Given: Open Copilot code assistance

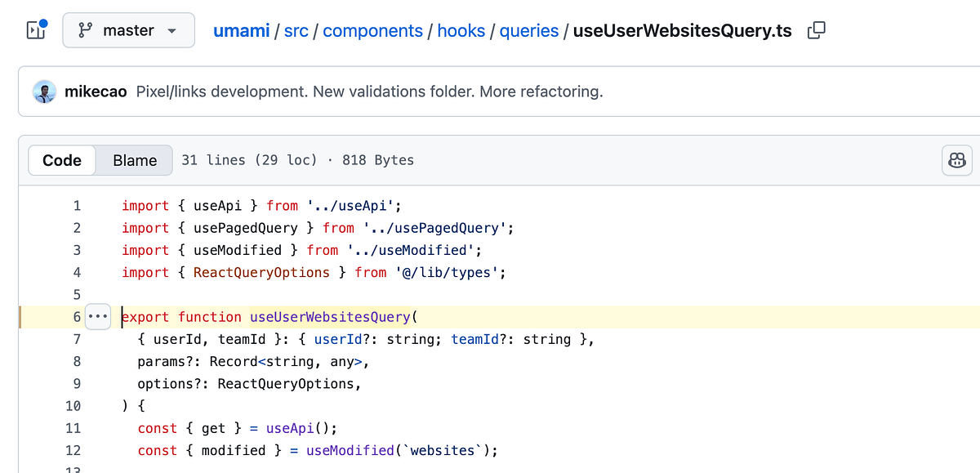Looking at the screenshot, I should point(956,160).
